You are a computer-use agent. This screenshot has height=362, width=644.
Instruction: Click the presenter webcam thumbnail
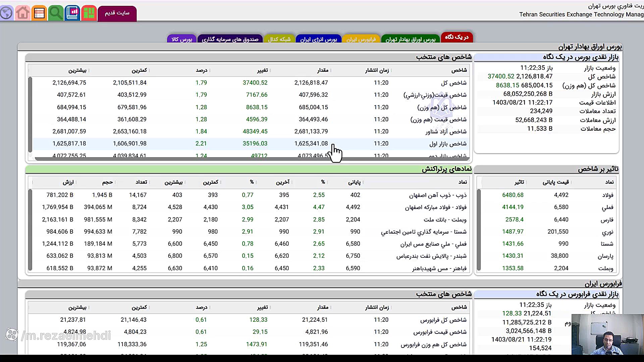pos(607,334)
